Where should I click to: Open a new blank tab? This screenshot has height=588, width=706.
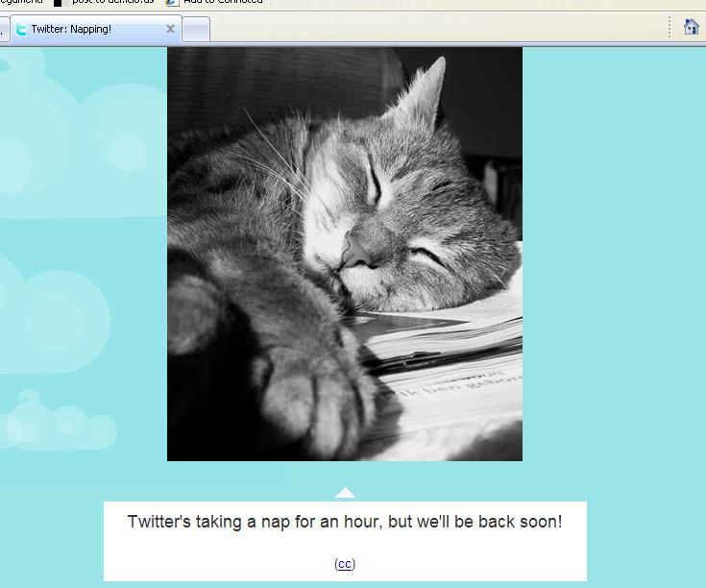pyautogui.click(x=196, y=30)
